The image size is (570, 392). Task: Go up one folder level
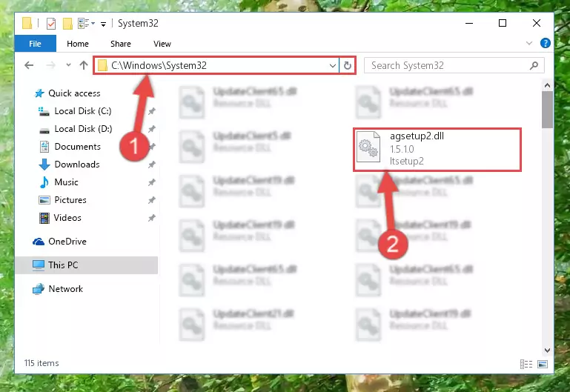[84, 65]
